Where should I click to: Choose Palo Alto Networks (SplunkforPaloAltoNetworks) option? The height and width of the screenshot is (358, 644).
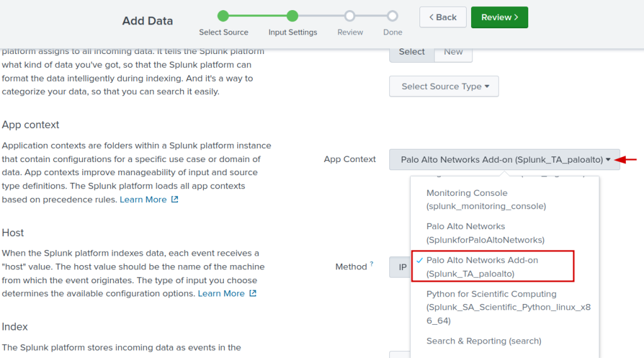[504, 233]
